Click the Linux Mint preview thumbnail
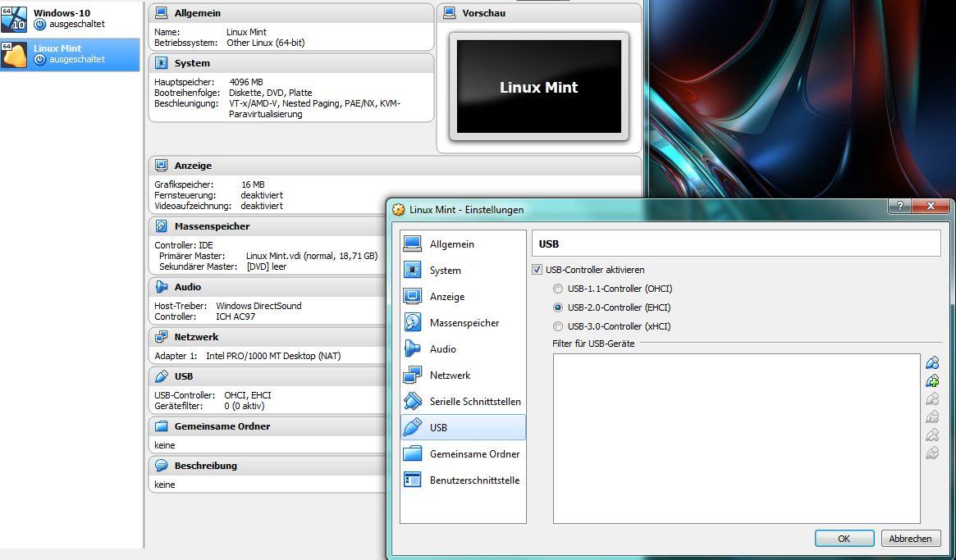 tap(539, 87)
